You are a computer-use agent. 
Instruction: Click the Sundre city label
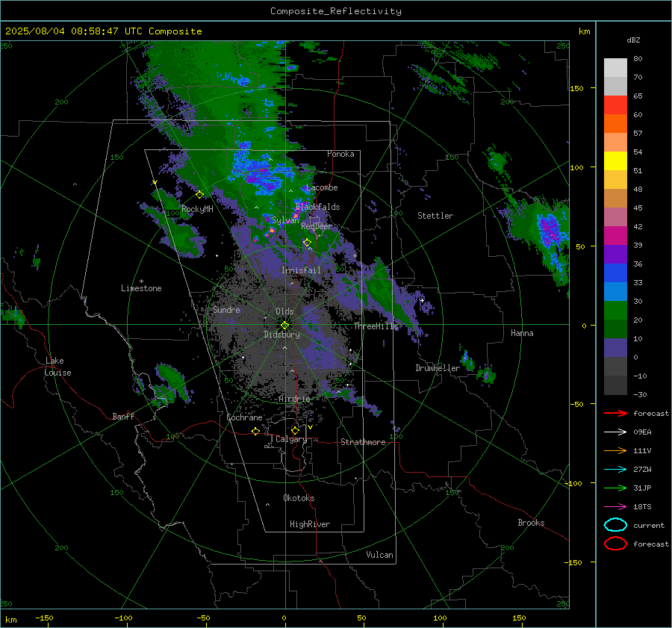point(226,310)
